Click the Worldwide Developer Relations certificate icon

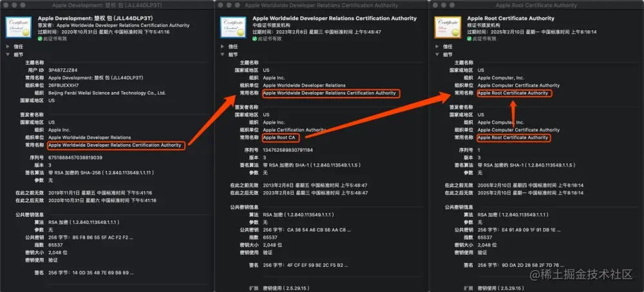(233, 28)
